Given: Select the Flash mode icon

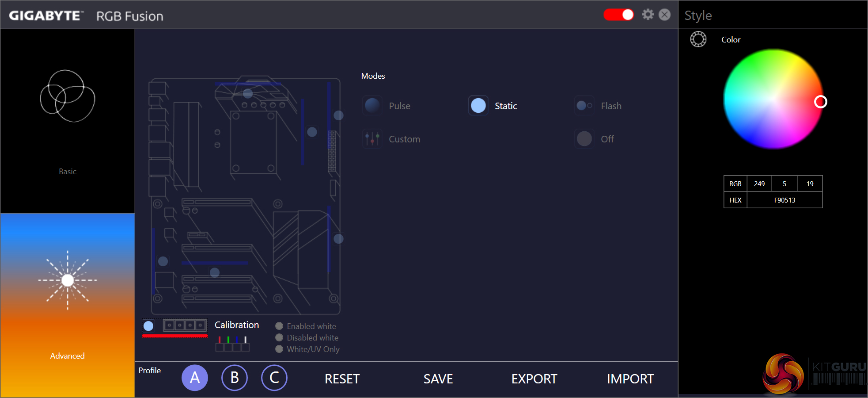Looking at the screenshot, I should coord(584,106).
